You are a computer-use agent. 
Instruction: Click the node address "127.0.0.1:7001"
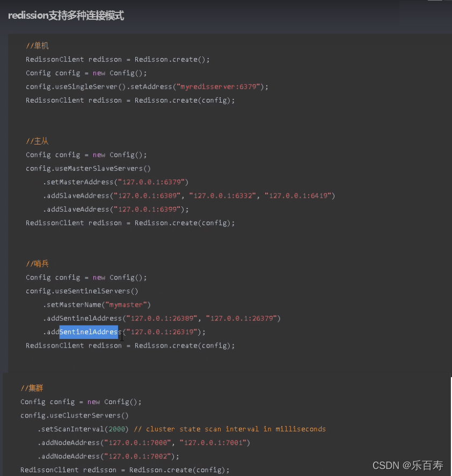(x=214, y=443)
